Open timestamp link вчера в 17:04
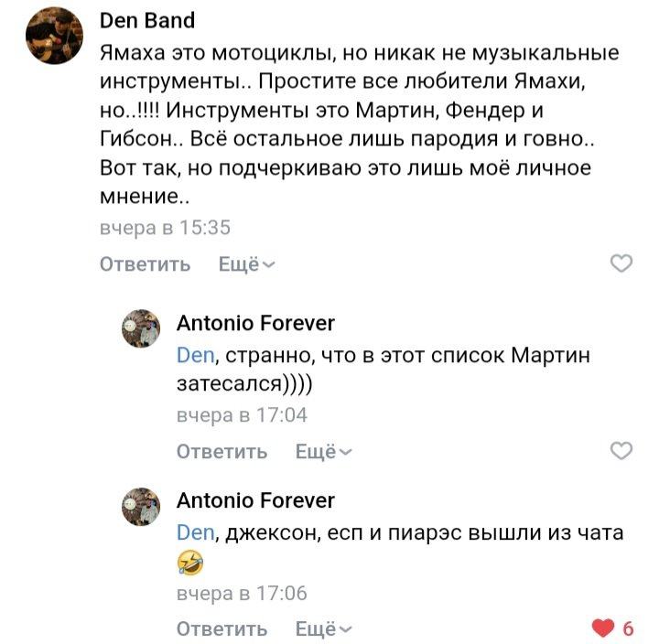 pos(242,415)
